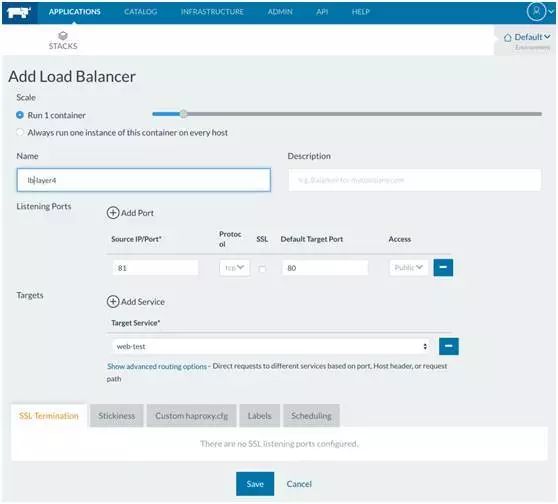Select Run 1 container option

20,115
